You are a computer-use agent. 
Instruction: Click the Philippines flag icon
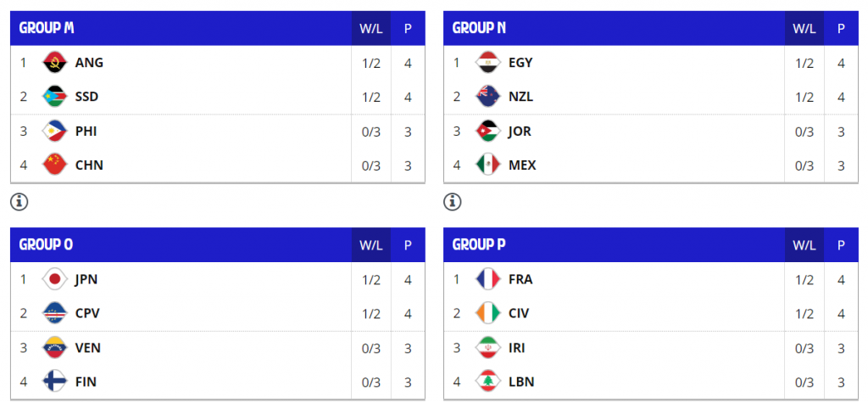[55, 132]
